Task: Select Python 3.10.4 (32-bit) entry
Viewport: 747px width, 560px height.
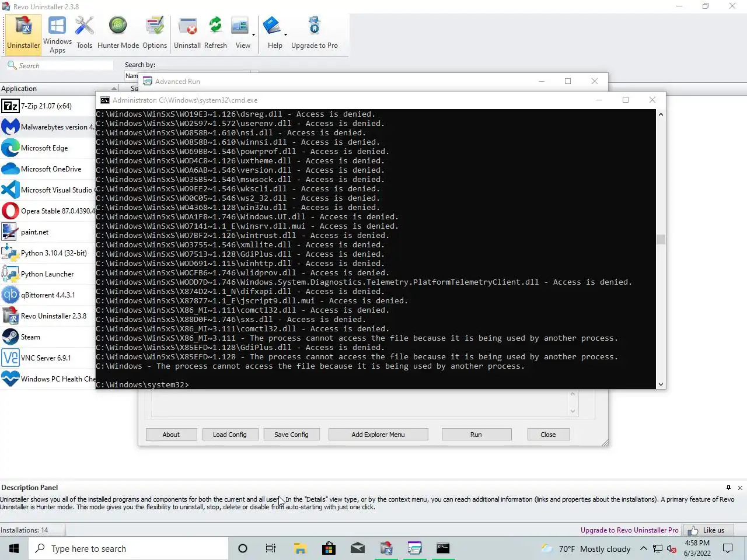Action: pos(48,253)
